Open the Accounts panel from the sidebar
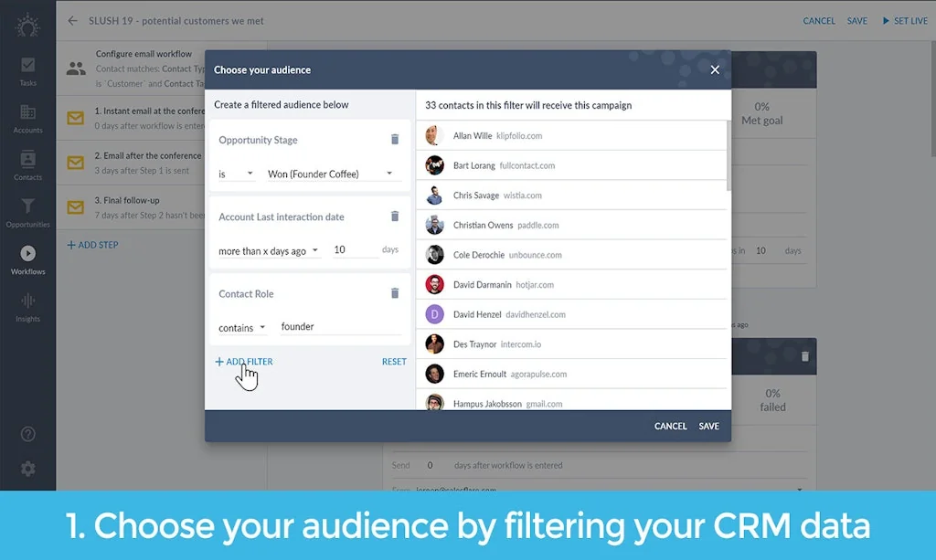 27,117
